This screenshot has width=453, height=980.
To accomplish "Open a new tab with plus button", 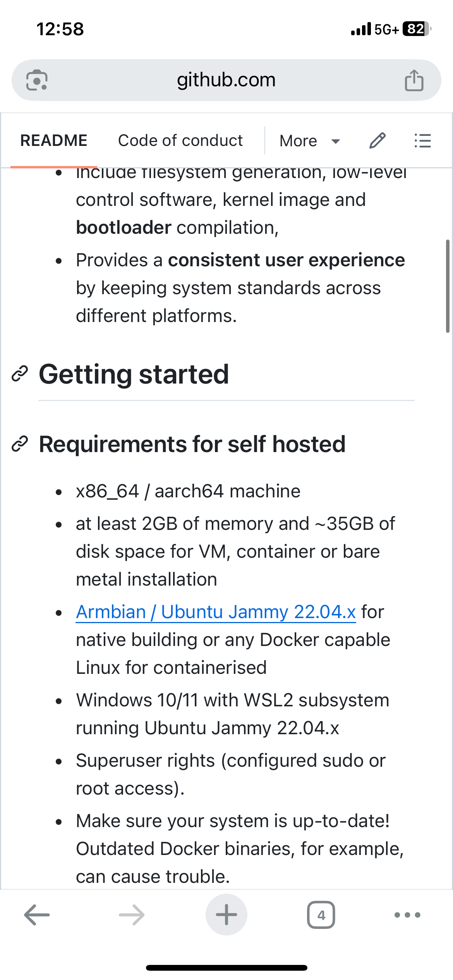I will [226, 915].
